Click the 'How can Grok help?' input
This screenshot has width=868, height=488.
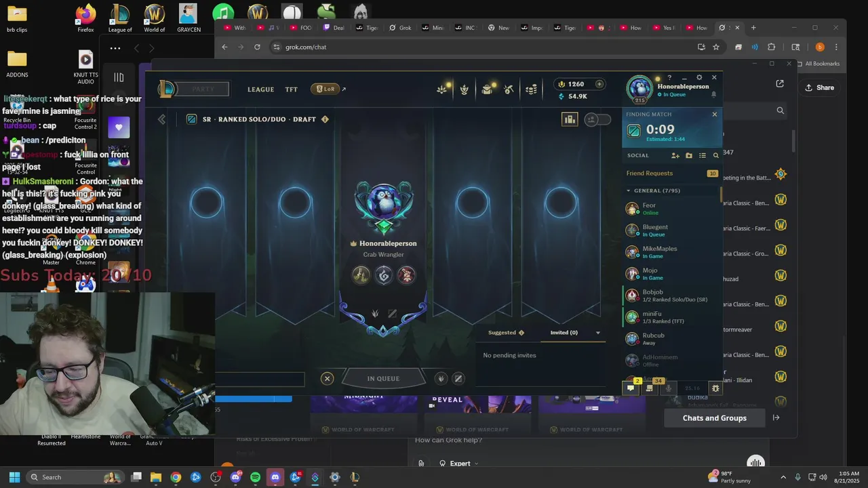pos(449,440)
